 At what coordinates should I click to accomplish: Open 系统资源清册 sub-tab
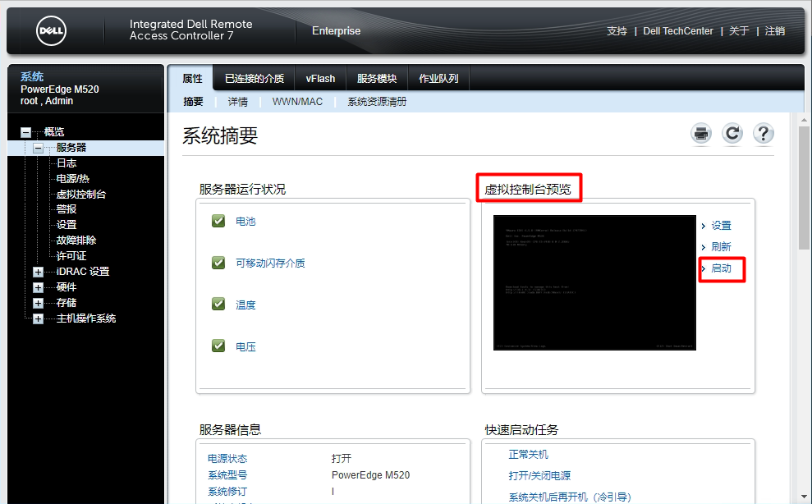coord(377,102)
